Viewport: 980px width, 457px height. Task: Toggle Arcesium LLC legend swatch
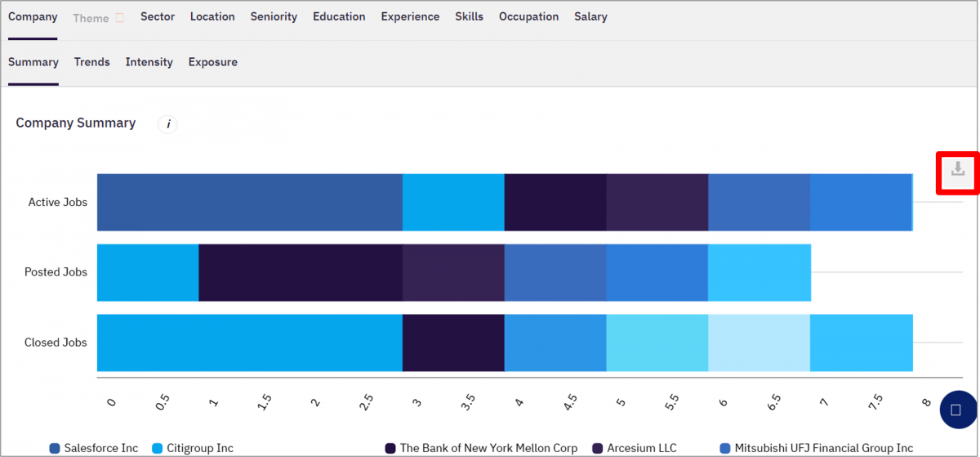point(598,448)
